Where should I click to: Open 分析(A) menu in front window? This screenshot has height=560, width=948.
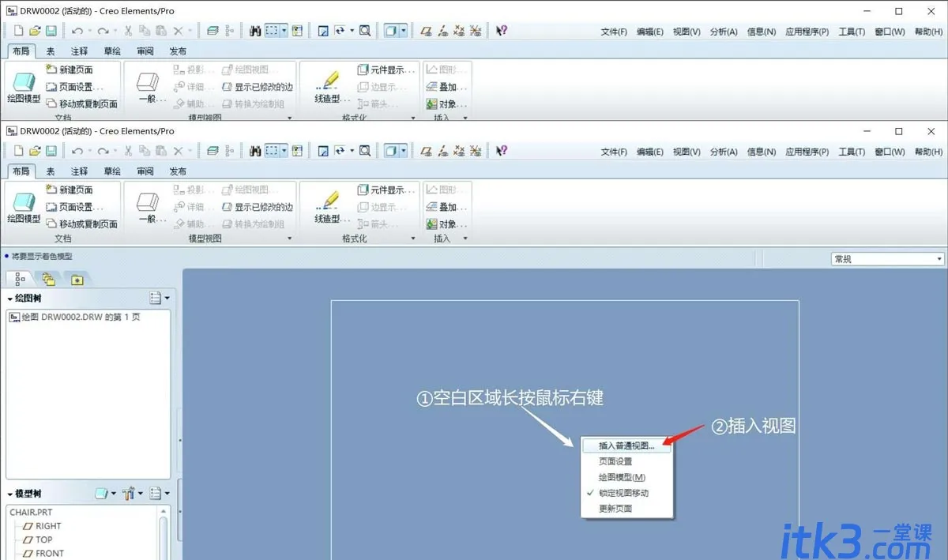pyautogui.click(x=724, y=152)
